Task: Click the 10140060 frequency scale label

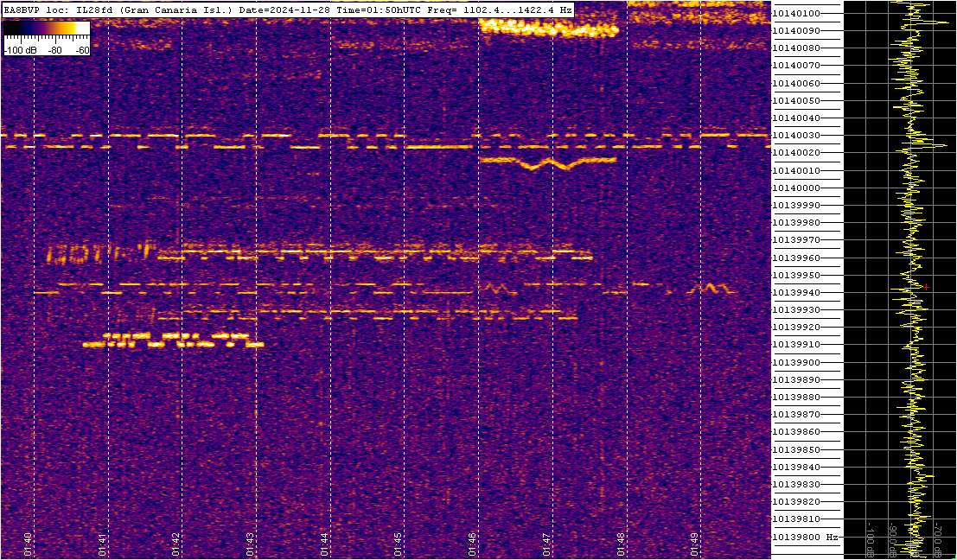Action: pos(796,83)
